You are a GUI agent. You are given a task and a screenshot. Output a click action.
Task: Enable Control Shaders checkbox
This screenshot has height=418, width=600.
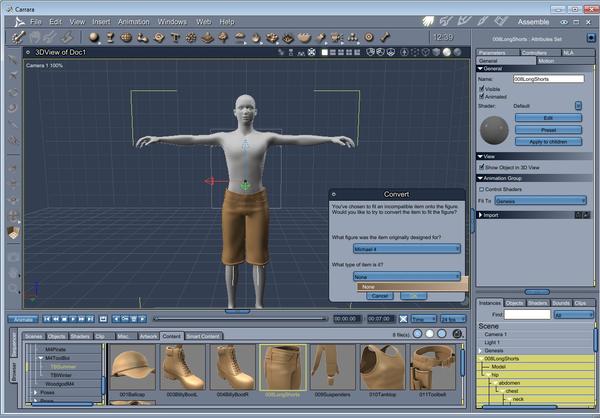click(x=483, y=188)
